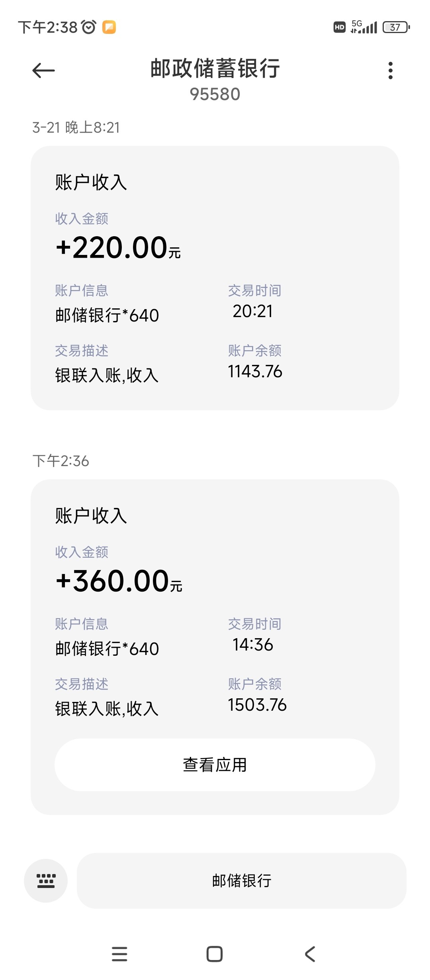
Task: Tap the balance 1503.76 in second message
Action: [x=257, y=705]
